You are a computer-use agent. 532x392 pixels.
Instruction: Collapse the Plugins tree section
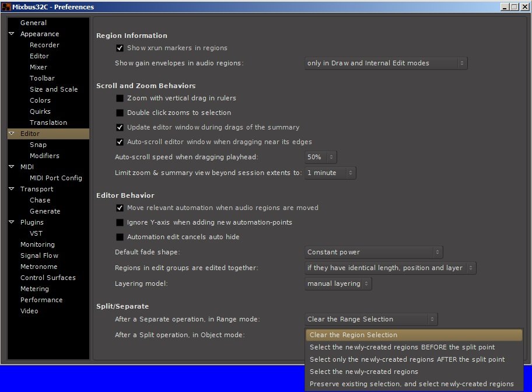pos(11,222)
